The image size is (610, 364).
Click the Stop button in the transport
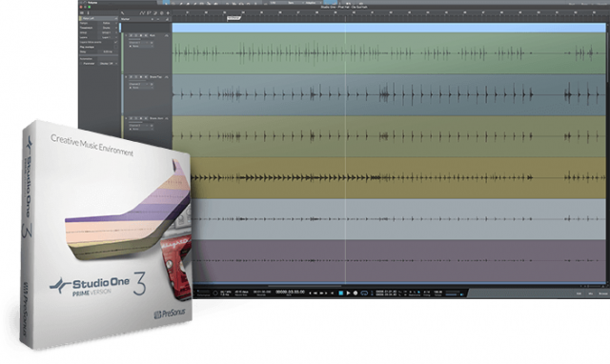(341, 293)
